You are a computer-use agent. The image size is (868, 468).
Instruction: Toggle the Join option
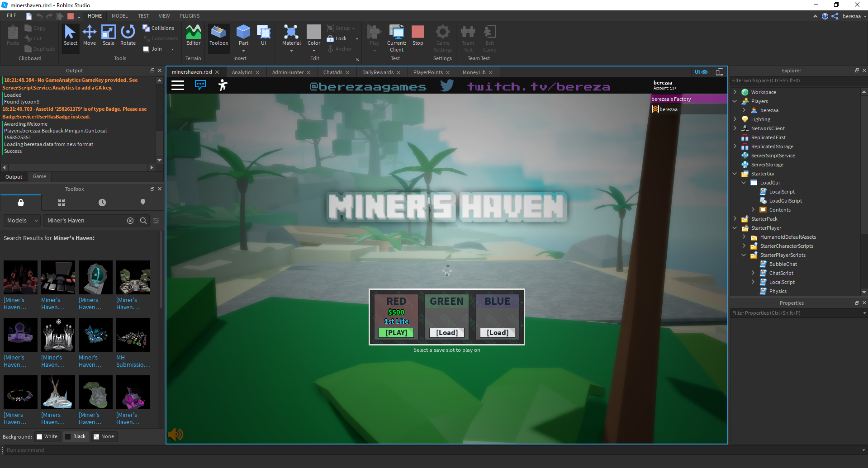tap(153, 49)
